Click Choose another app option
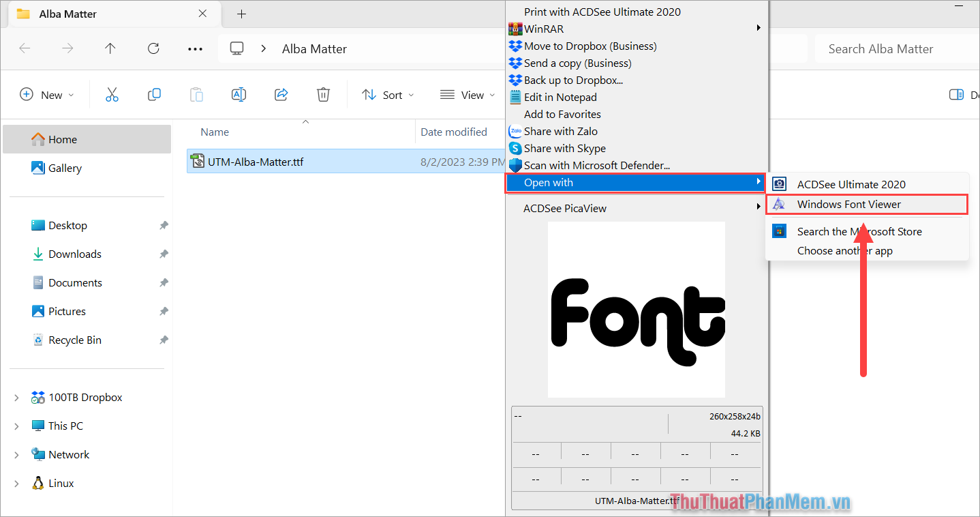The height and width of the screenshot is (517, 980). [844, 250]
